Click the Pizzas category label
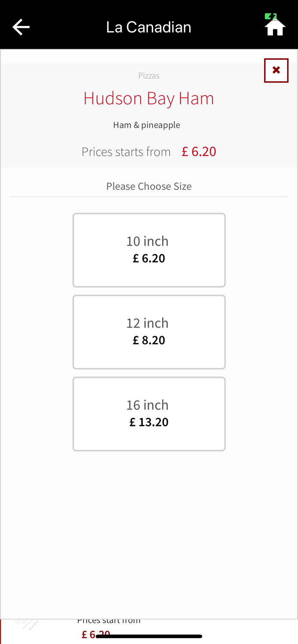298x644 pixels. [x=149, y=76]
